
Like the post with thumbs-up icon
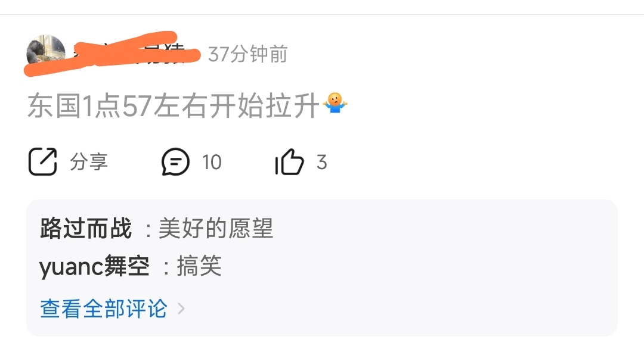290,161
